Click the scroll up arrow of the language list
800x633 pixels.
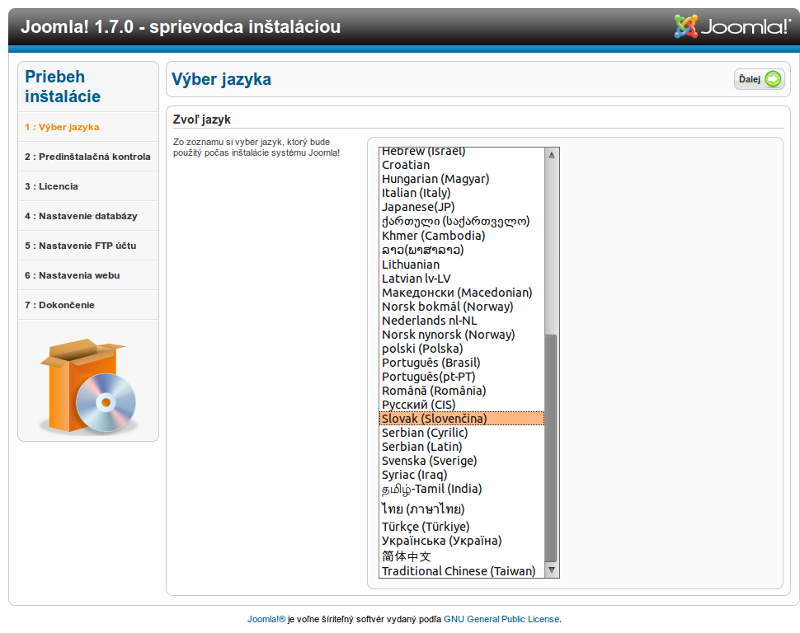point(552,155)
